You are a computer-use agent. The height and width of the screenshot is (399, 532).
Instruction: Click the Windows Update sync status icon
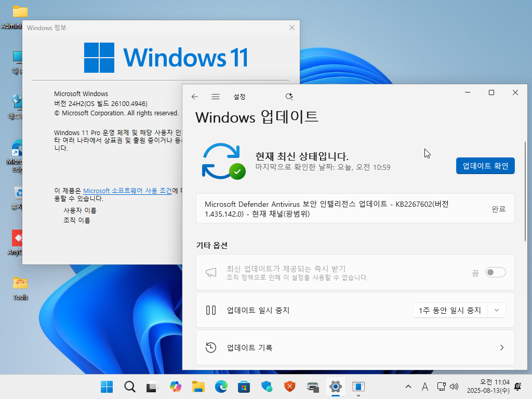point(223,162)
